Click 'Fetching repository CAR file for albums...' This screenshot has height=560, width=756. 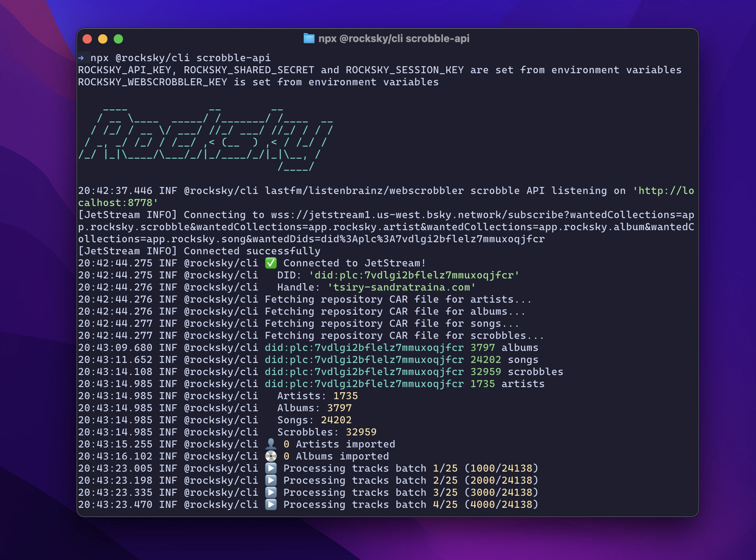[395, 312]
